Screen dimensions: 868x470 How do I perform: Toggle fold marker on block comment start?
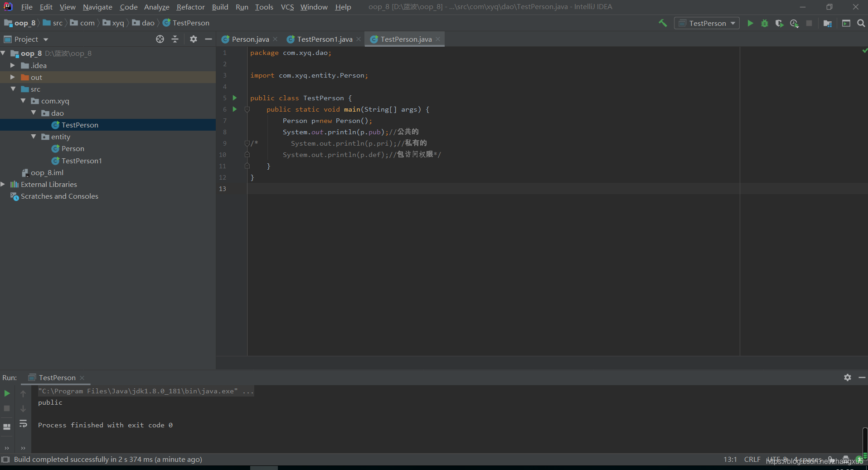(x=247, y=143)
